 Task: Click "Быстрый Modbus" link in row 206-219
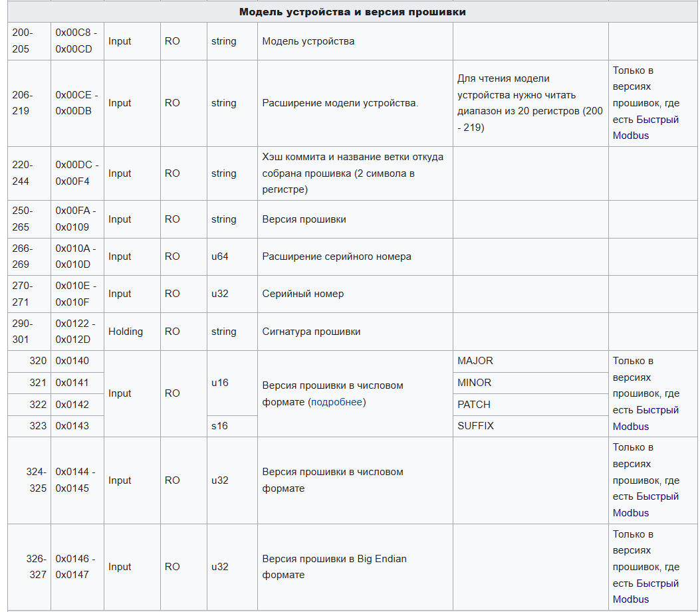click(x=657, y=120)
